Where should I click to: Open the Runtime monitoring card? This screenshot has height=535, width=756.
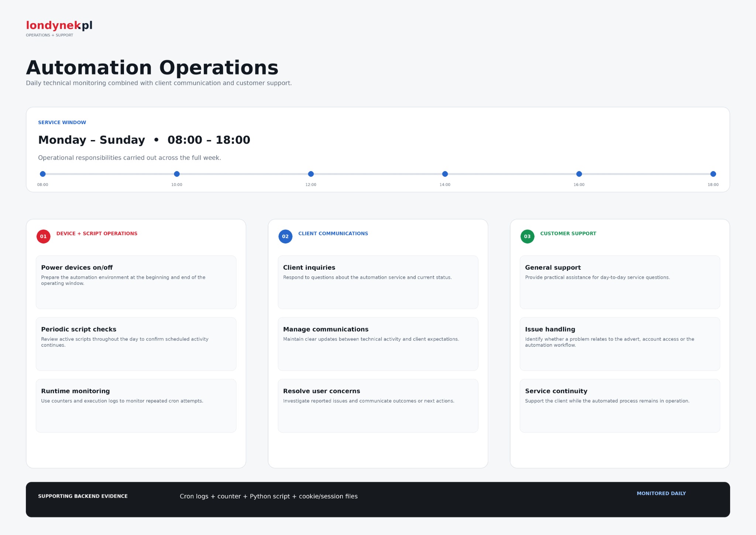136,406
